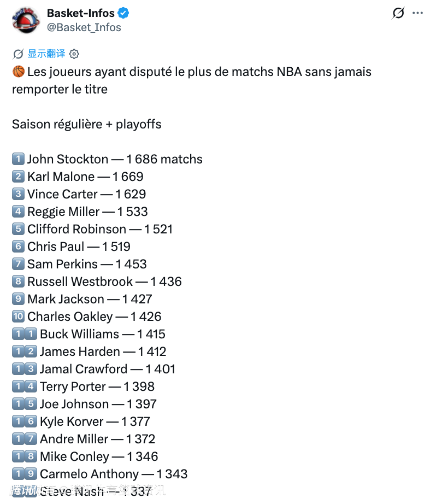436x504 pixels.
Task: Click the number 6 emoji beside Chris Paul
Action: point(19,246)
